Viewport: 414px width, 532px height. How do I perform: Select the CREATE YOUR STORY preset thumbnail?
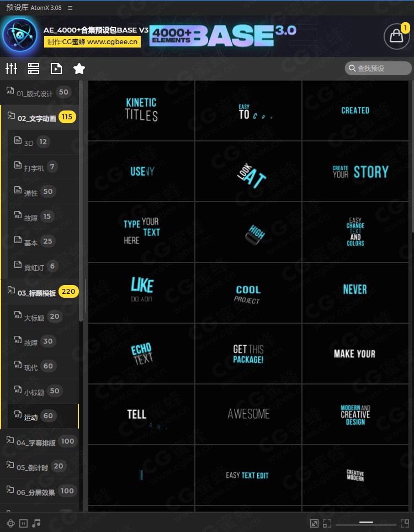[355, 171]
